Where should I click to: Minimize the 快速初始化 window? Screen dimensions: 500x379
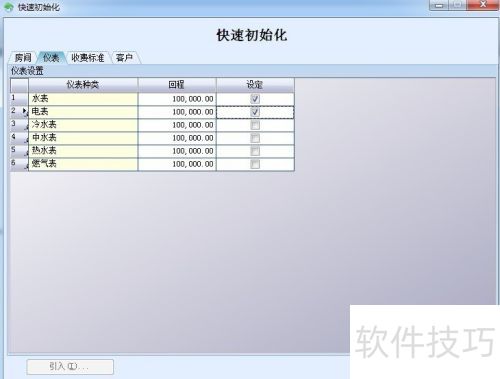tap(439, 5)
